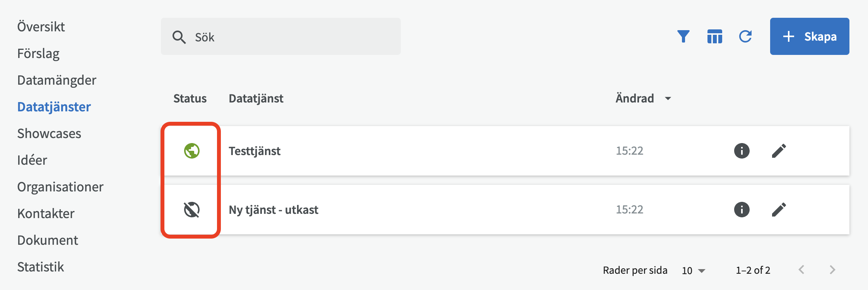Viewport: 868px width, 290px height.
Task: Edit Ny tjänst - utkast with pencil icon
Action: click(x=779, y=210)
